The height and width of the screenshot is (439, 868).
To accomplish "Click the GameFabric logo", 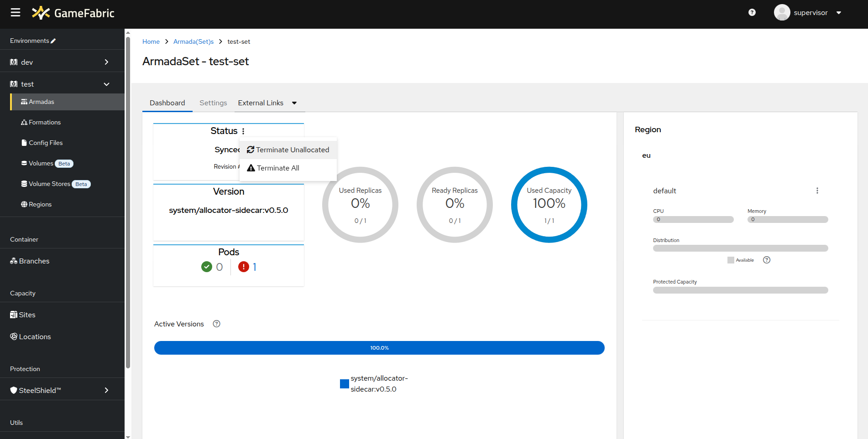I will 73,13.
